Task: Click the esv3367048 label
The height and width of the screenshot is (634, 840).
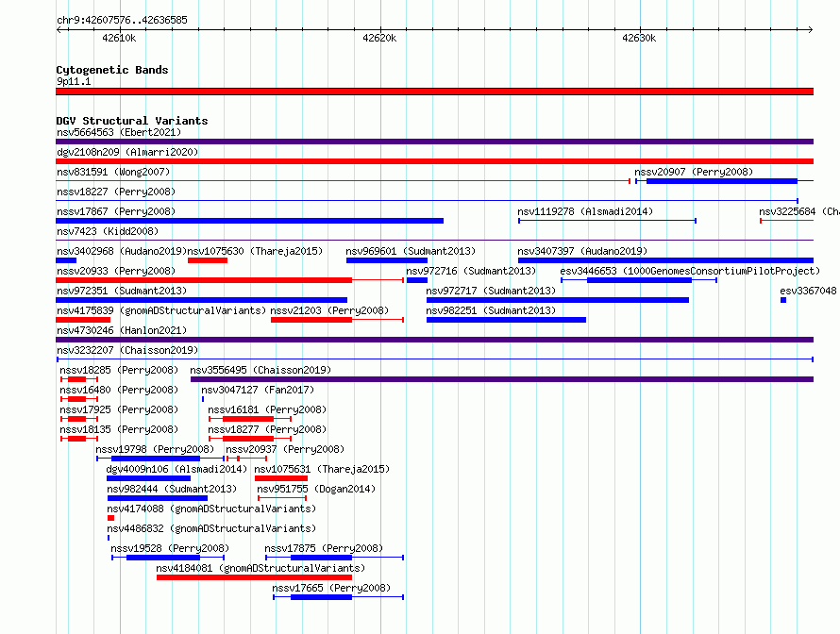Action: 808,291
